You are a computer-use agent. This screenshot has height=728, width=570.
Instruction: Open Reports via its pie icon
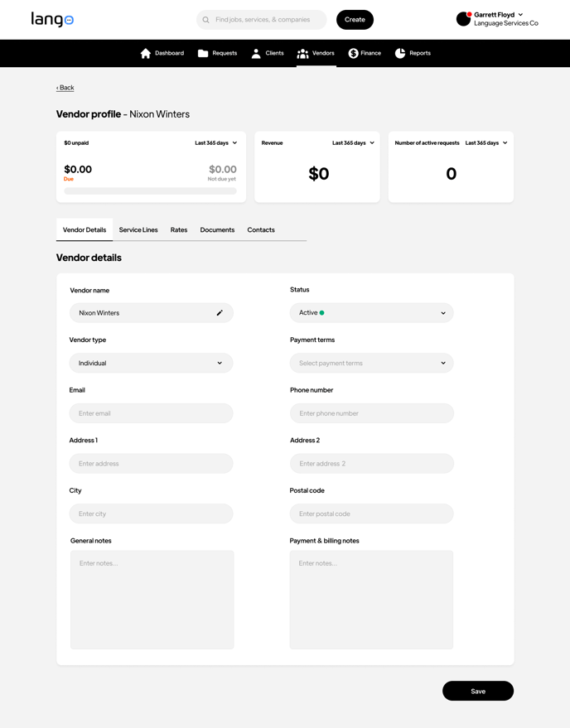click(399, 52)
